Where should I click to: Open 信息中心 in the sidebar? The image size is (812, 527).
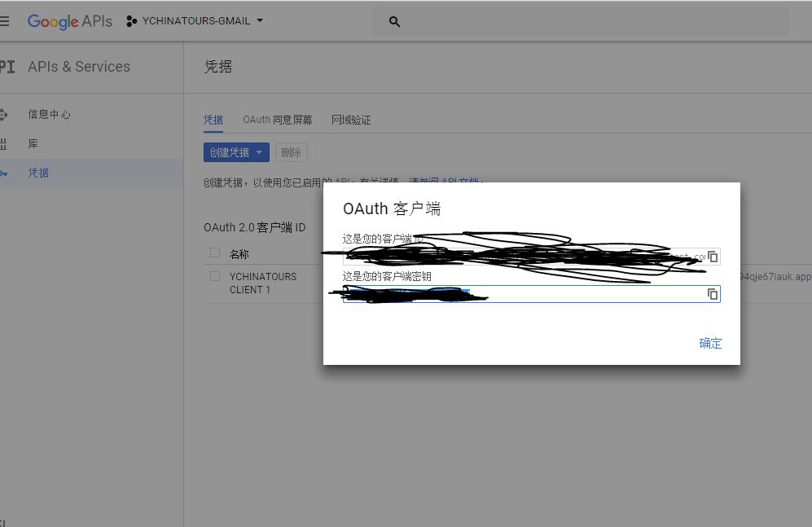(x=49, y=114)
